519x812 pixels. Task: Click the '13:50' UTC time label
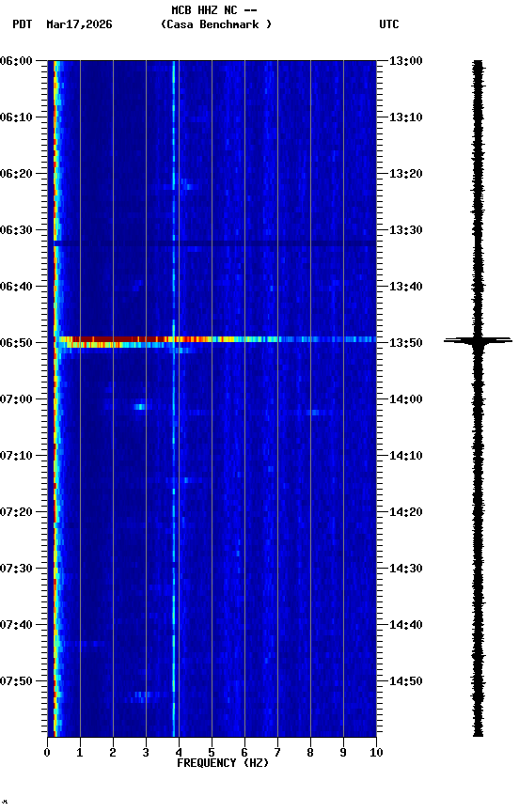[406, 343]
